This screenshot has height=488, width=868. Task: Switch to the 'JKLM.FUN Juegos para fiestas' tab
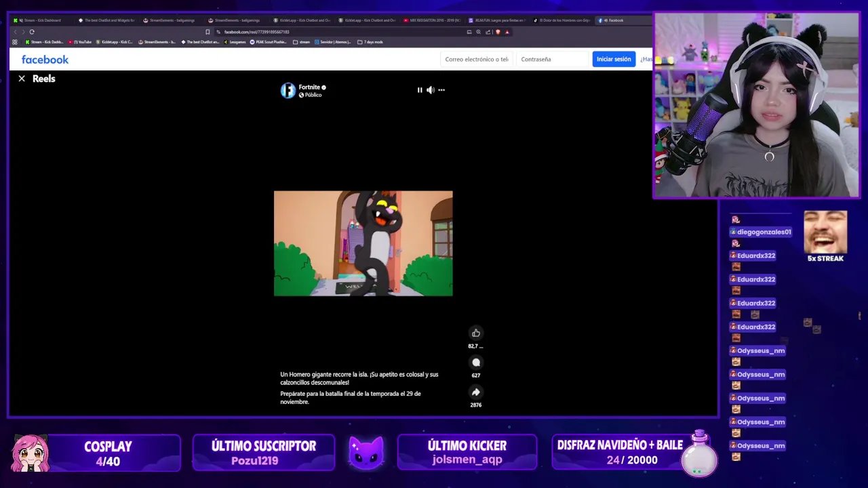pyautogui.click(x=496, y=20)
